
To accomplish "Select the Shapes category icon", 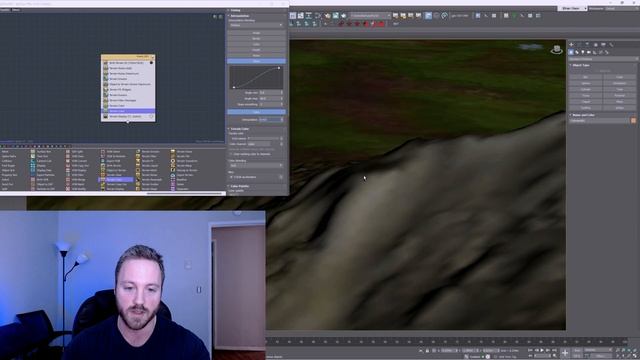I will click(577, 52).
